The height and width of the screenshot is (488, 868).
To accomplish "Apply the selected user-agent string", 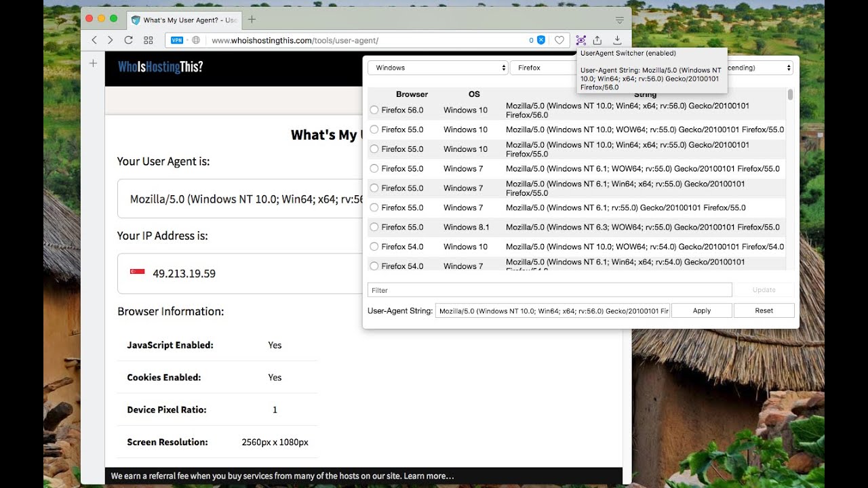I will (x=701, y=310).
